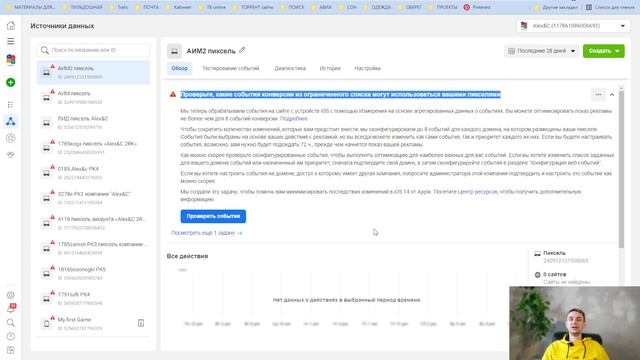Select 1816bosonogki PK5 entry
Viewport: 640px width, 360px height.
[x=93, y=273]
